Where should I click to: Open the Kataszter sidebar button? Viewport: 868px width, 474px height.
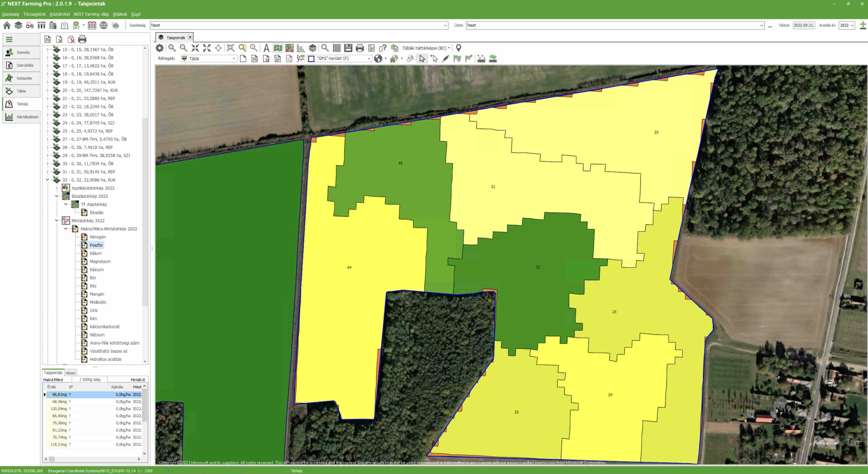coord(21,78)
